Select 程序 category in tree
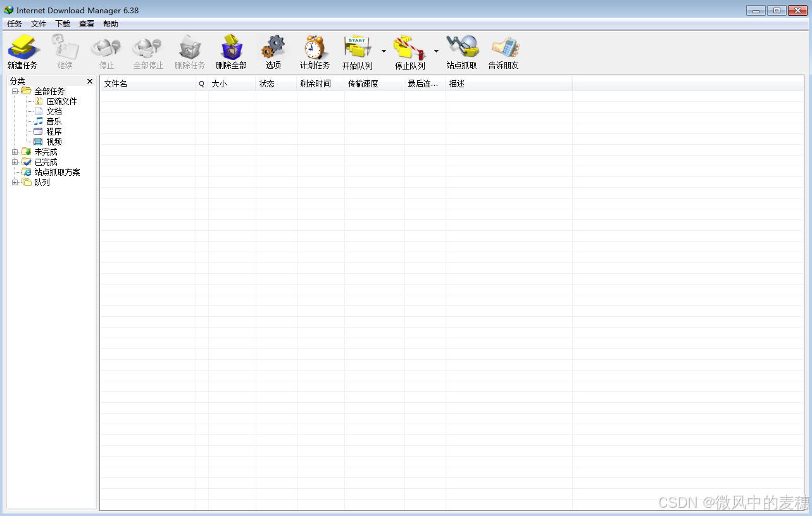This screenshot has height=516, width=812. (x=54, y=132)
